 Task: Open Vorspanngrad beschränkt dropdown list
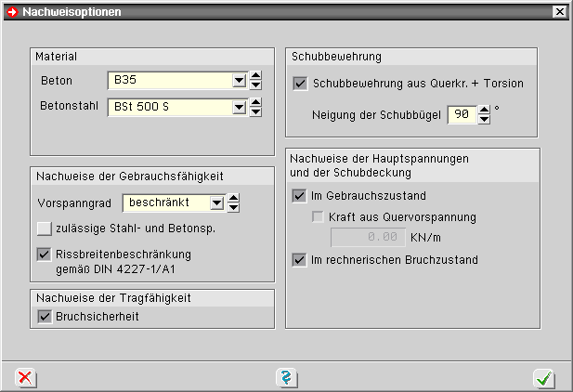coord(216,203)
